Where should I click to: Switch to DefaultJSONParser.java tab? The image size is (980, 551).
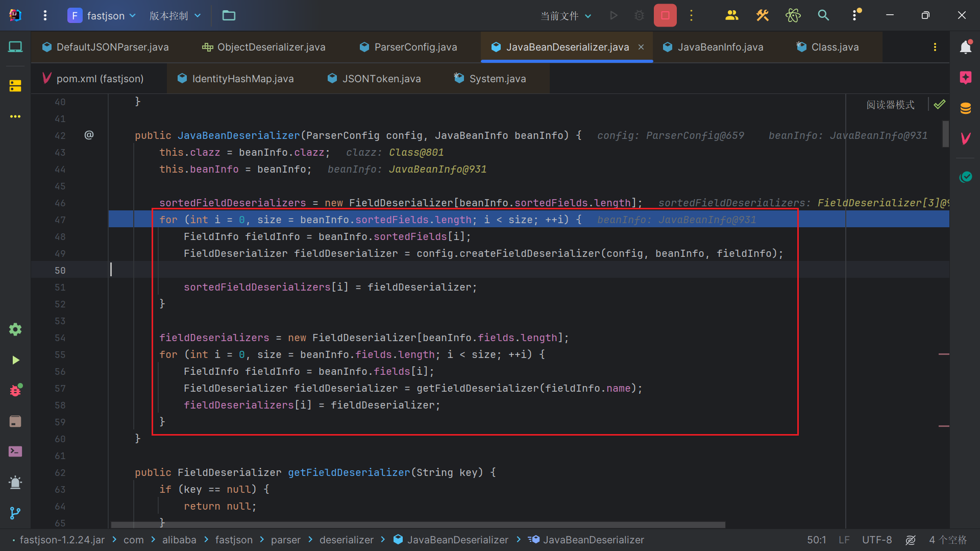tap(106, 47)
